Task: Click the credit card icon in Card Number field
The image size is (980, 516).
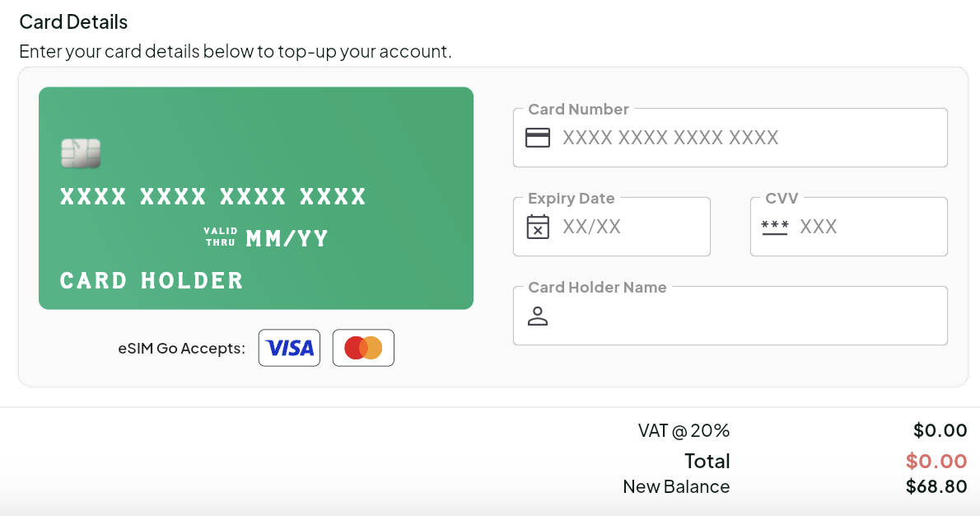Action: (x=538, y=138)
